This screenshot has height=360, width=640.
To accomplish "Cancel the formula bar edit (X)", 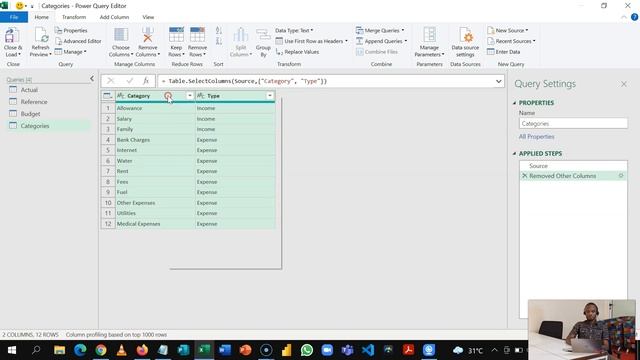I will point(110,81).
